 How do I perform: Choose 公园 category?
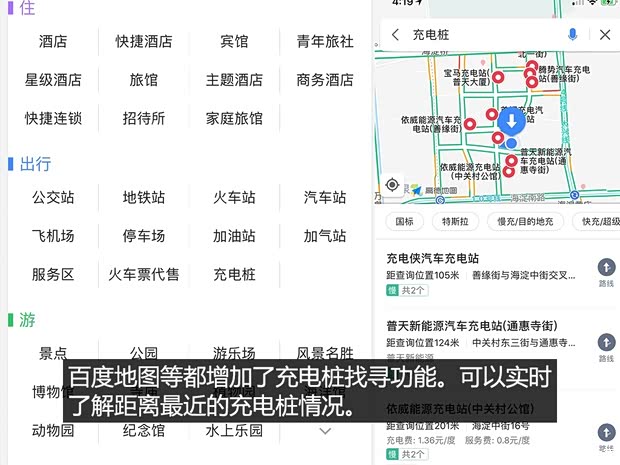pos(144,353)
